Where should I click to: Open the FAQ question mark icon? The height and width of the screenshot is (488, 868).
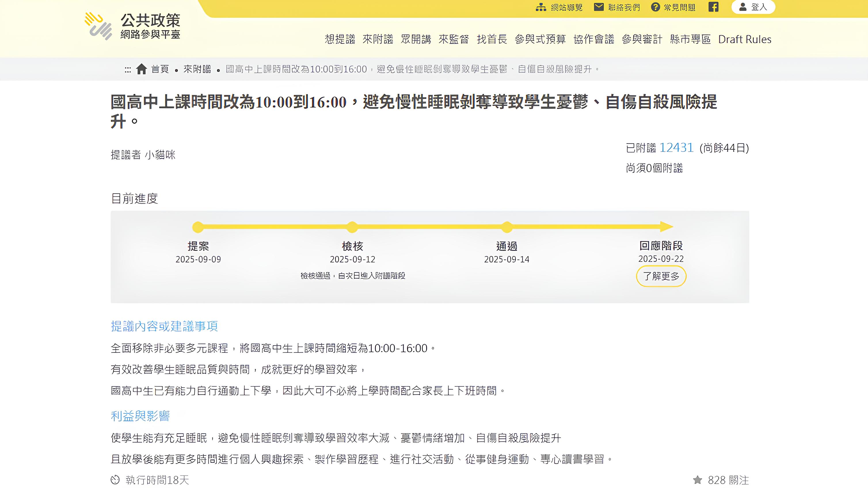click(x=655, y=7)
